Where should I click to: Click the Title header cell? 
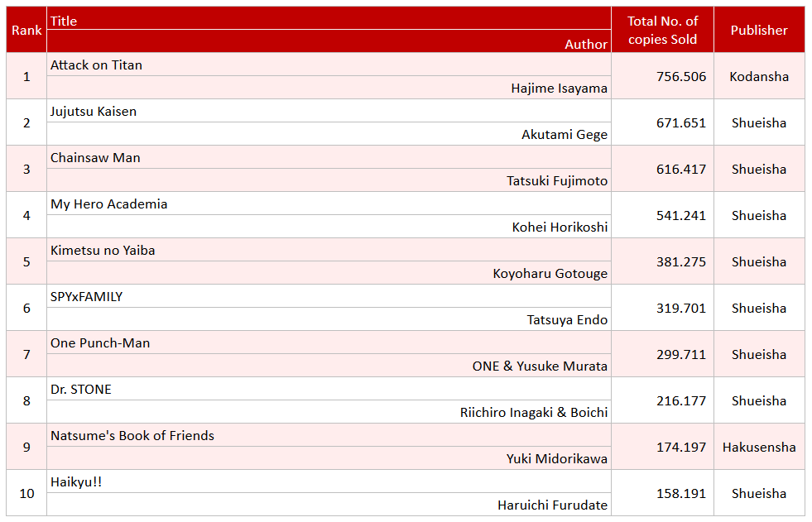click(329, 19)
